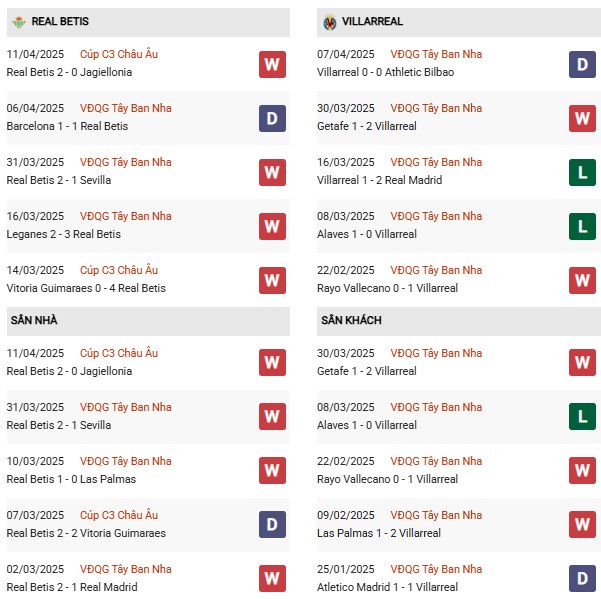This screenshot has width=601, height=599.
Task: Click the W badge for Real Betis 2-1 Real Madrid
Action: (272, 577)
